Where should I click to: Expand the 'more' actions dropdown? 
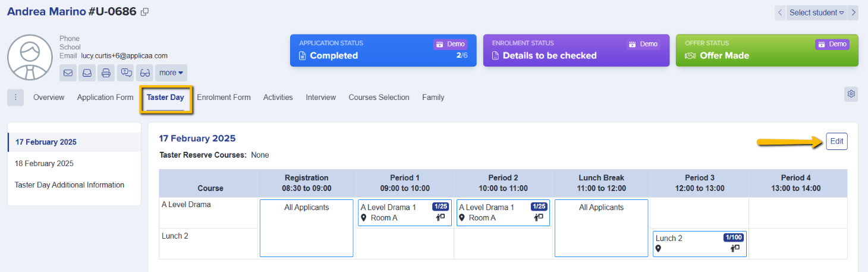pyautogui.click(x=171, y=73)
